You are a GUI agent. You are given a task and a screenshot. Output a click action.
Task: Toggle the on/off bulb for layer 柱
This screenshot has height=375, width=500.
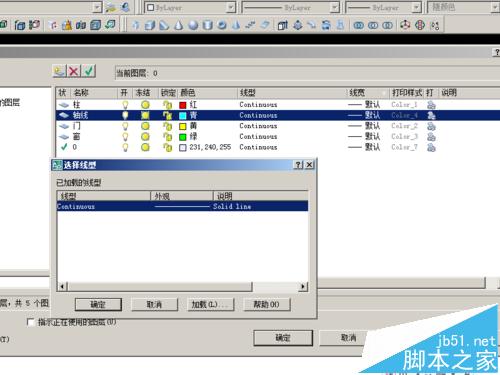(x=125, y=105)
